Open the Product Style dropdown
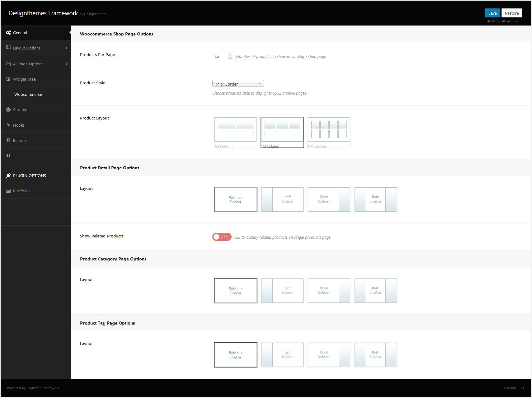The height and width of the screenshot is (398, 532). (238, 84)
